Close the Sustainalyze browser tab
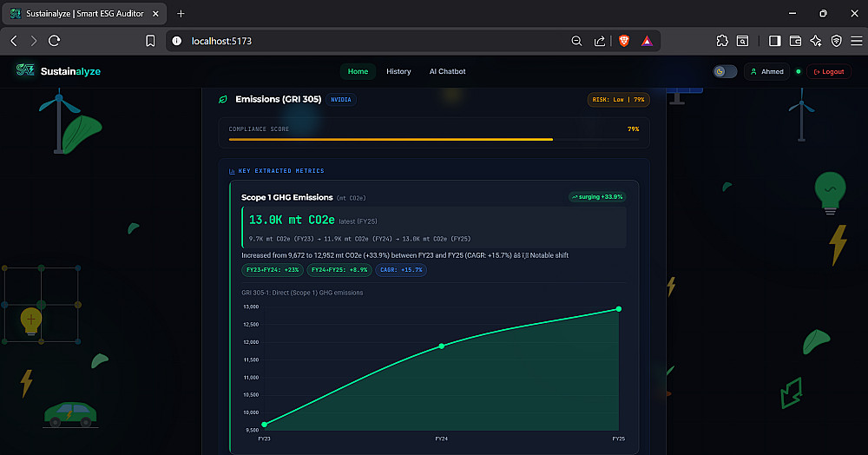Image resolution: width=868 pixels, height=455 pixels. pyautogui.click(x=155, y=14)
